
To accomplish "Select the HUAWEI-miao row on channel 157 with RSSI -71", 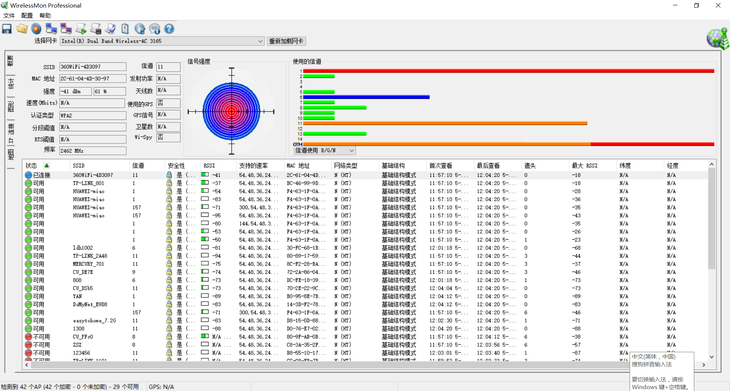I will pyautogui.click(x=365, y=207).
